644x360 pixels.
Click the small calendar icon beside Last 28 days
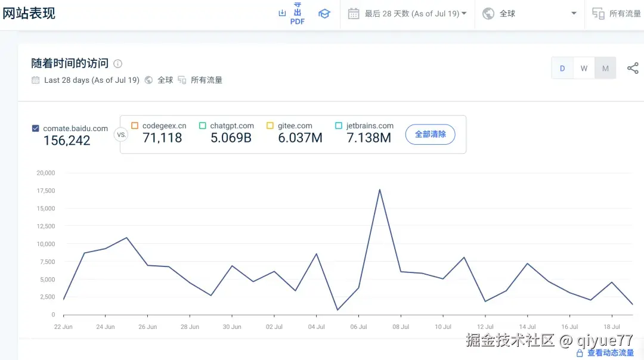pos(36,80)
